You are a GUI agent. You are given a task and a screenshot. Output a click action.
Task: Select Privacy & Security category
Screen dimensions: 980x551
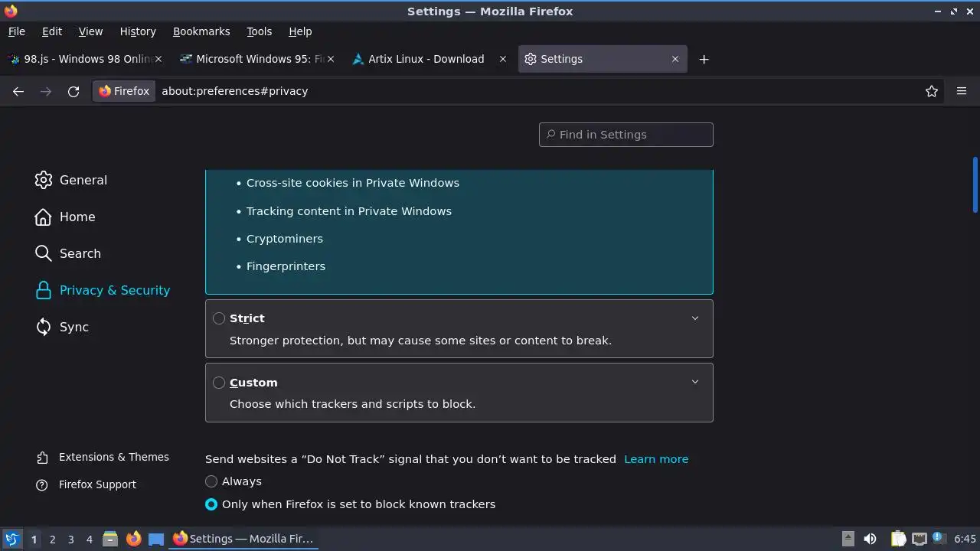pos(103,290)
